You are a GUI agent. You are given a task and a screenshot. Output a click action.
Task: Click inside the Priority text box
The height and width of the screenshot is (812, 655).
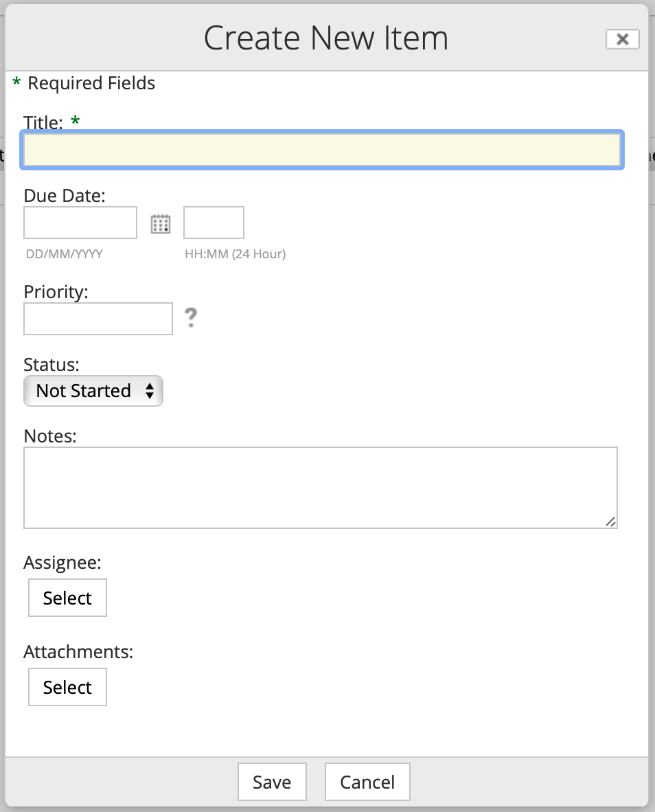[97, 318]
